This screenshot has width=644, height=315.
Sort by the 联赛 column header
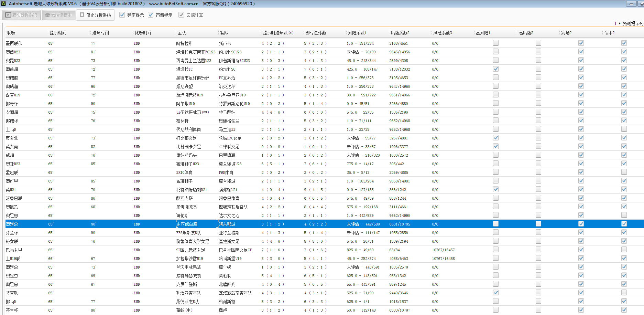pos(11,33)
